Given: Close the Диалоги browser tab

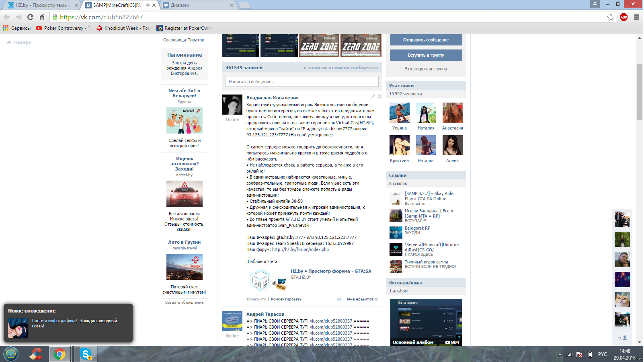Looking at the screenshot, I should click(x=231, y=5).
